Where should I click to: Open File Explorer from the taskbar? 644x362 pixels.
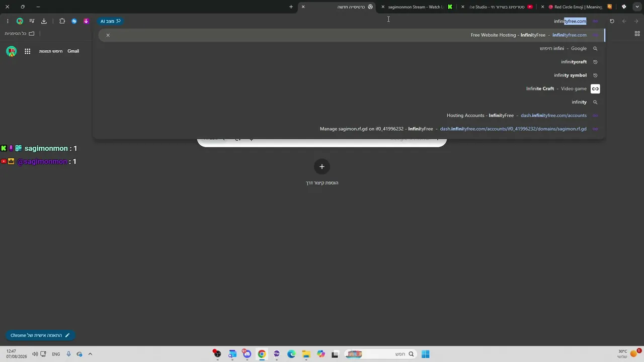pyautogui.click(x=306, y=354)
